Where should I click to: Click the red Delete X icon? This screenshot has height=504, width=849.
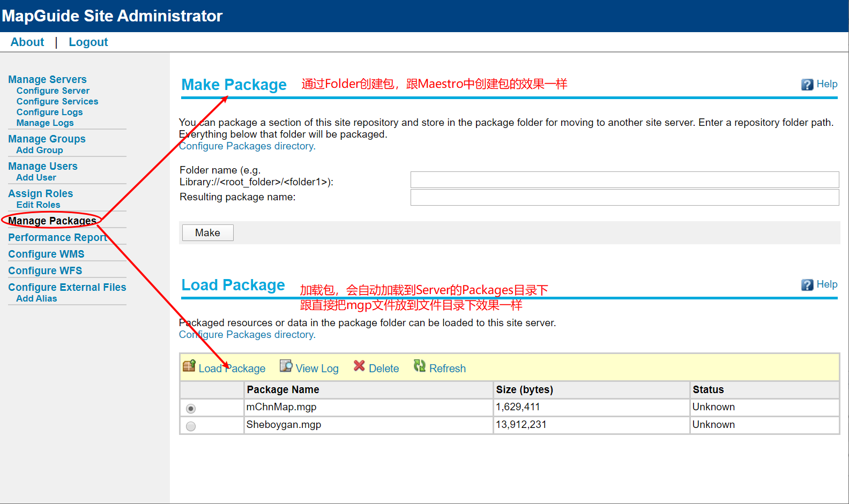point(359,366)
